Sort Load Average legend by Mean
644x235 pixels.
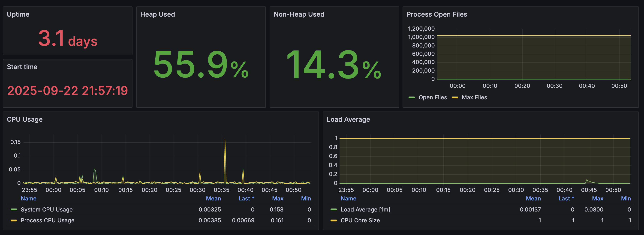click(x=533, y=199)
